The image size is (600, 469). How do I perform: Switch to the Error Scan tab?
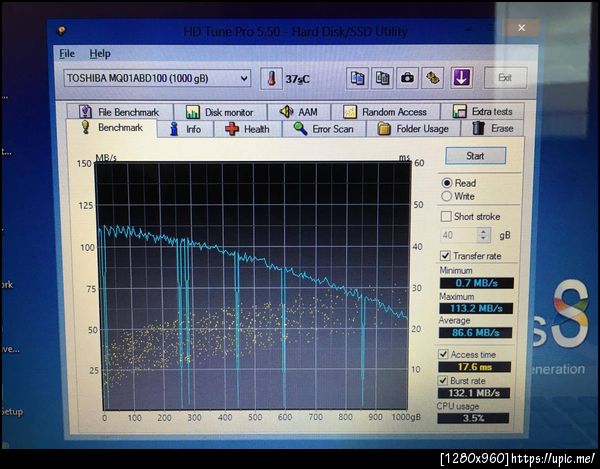[x=324, y=129]
